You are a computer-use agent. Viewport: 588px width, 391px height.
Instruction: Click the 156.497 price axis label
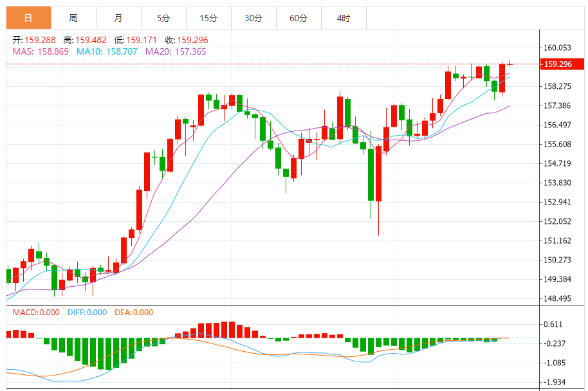557,125
